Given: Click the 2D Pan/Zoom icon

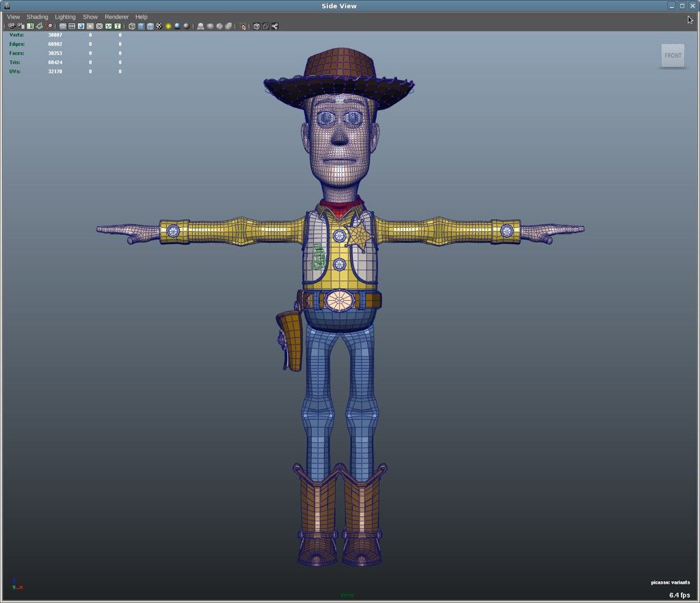Looking at the screenshot, I should pos(49,26).
